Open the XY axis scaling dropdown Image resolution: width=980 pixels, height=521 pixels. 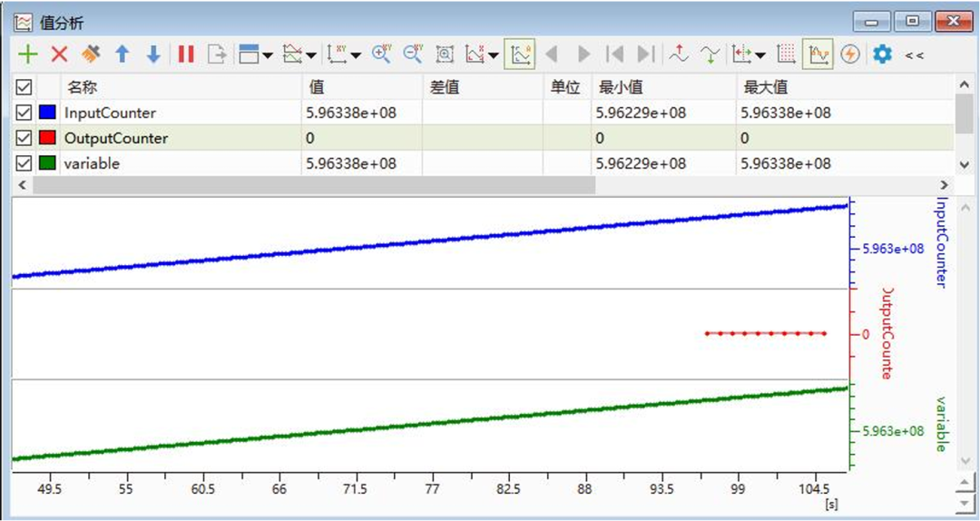click(357, 55)
